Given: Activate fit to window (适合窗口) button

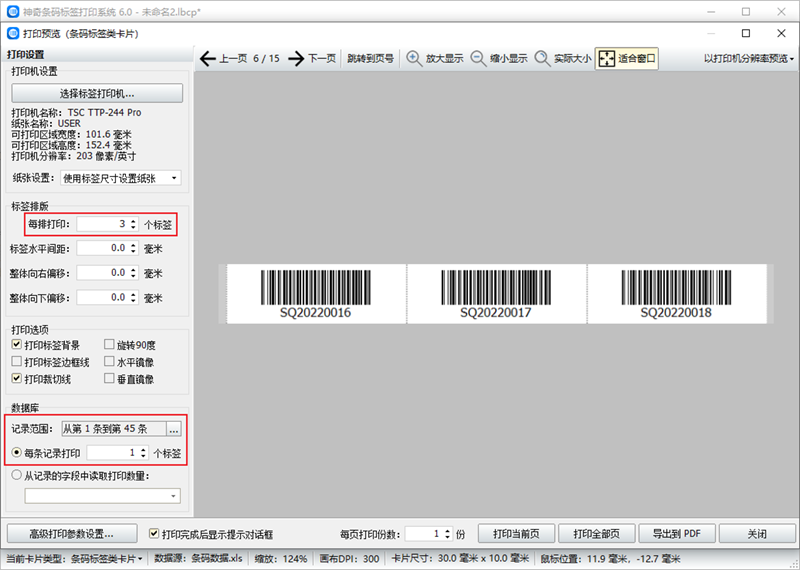Looking at the screenshot, I should coord(627,59).
